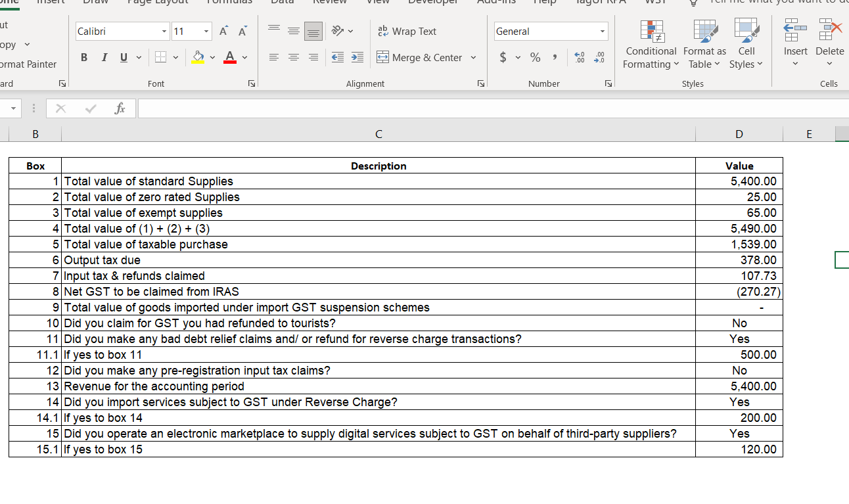Increase the cell indent
849x504 pixels.
(x=357, y=58)
